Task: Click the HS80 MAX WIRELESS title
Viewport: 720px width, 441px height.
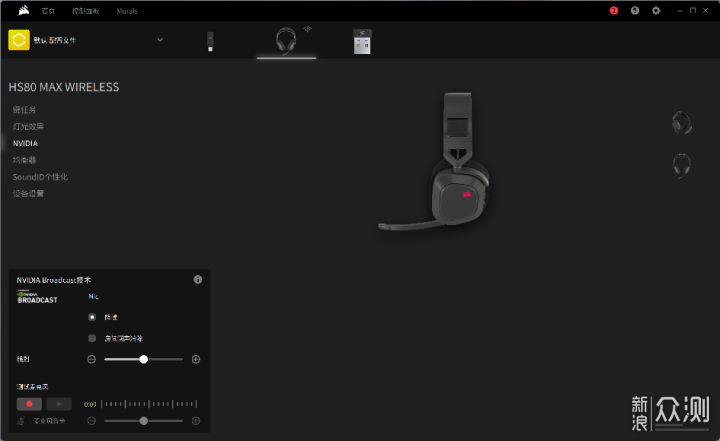Action: click(x=64, y=87)
